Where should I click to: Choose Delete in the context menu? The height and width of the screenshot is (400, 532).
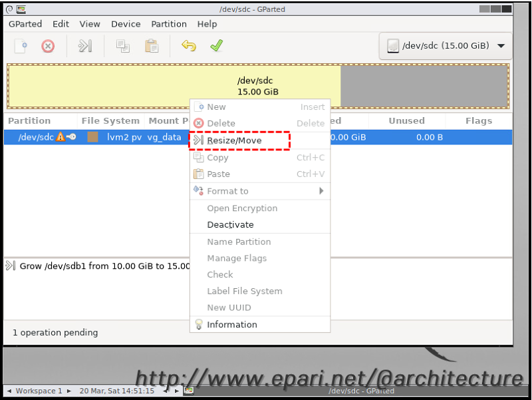coord(260,123)
